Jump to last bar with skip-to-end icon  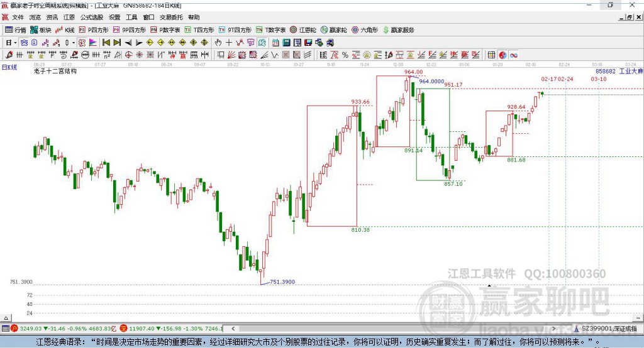117,43
